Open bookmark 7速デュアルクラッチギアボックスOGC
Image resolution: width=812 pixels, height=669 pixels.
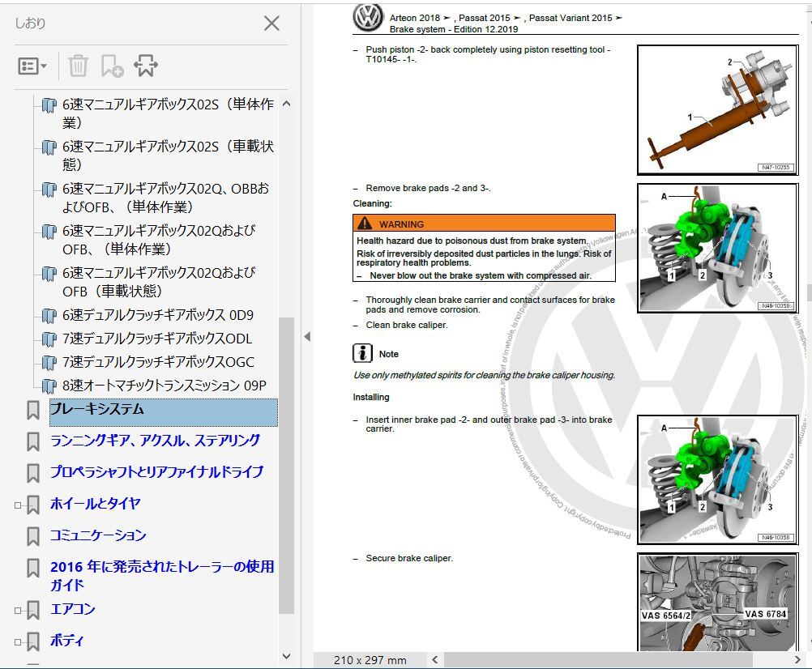pos(159,362)
